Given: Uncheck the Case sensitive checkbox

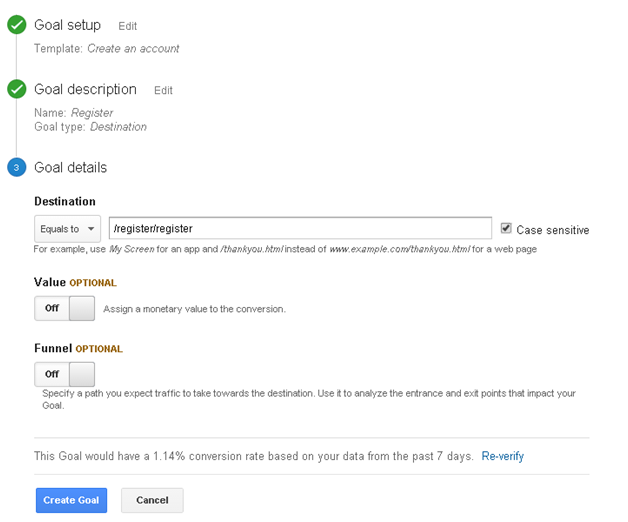Looking at the screenshot, I should point(506,228).
